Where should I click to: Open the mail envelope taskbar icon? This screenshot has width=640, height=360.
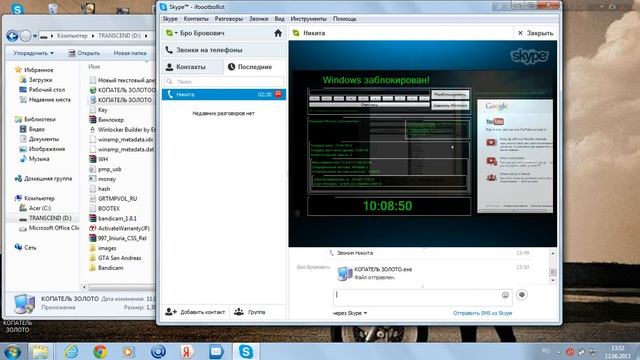coord(216,351)
